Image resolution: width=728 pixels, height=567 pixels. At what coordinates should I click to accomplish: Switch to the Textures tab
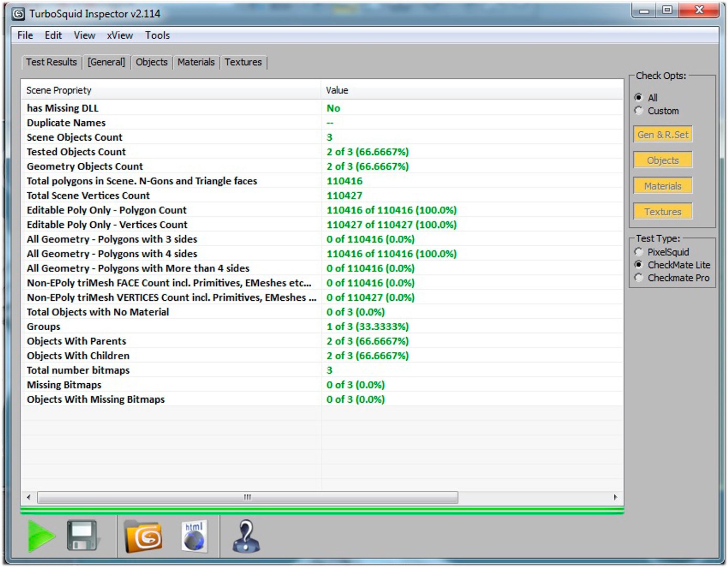point(244,62)
